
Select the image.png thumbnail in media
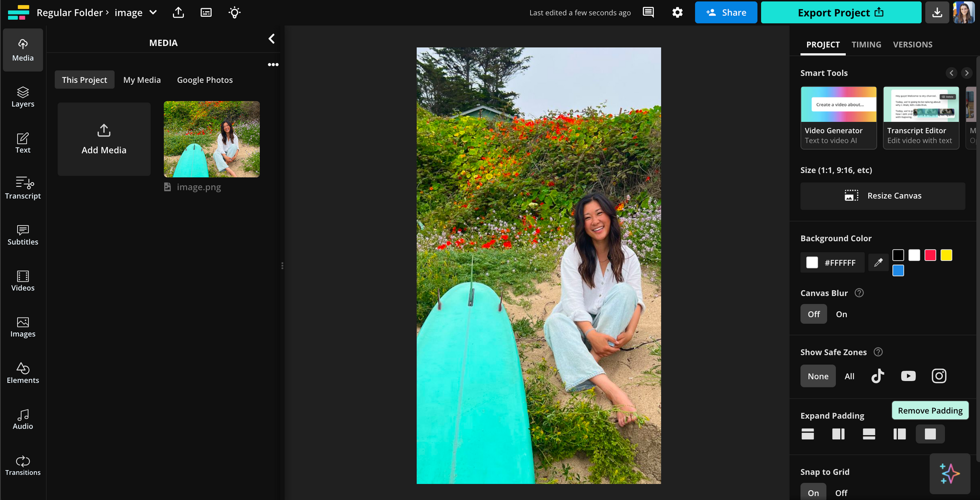(212, 139)
